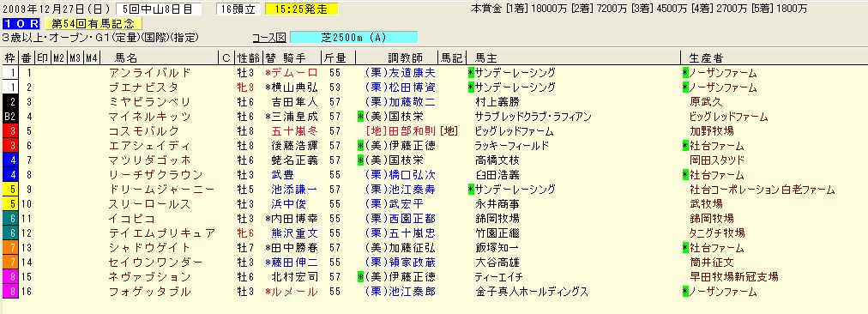Open horse テイエムプリキュア
Image resolution: width=868 pixels, height=314 pixels.
click(x=161, y=233)
